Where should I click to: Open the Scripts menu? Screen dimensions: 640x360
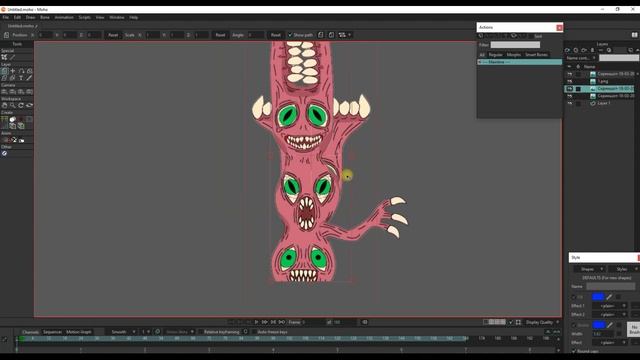(84, 18)
